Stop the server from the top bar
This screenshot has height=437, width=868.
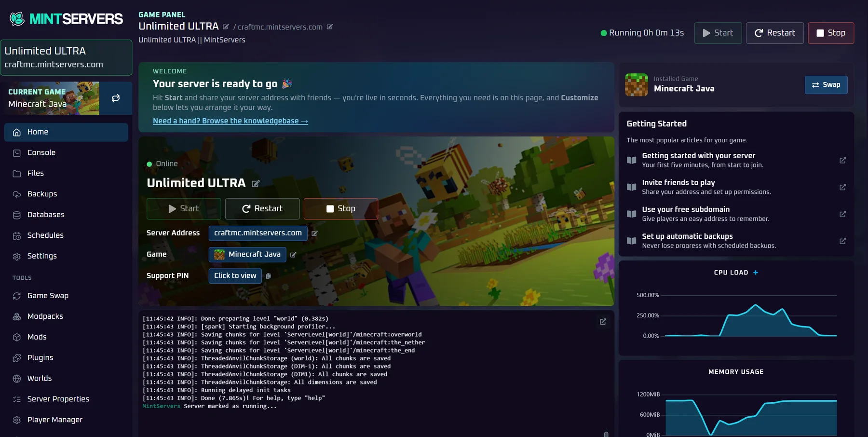pyautogui.click(x=831, y=33)
